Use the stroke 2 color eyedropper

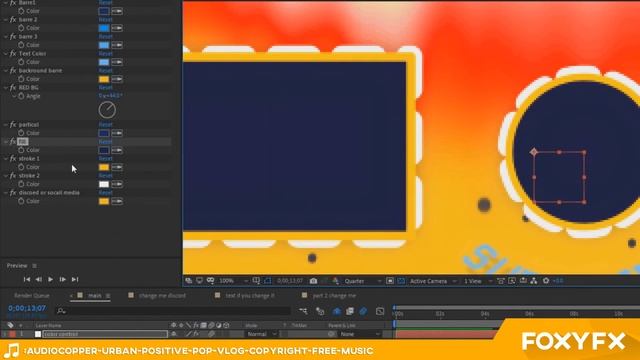coord(117,184)
